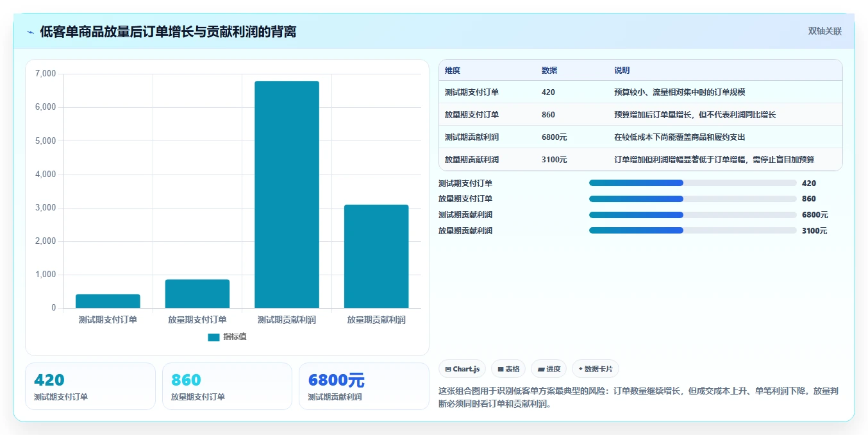Click the 测试期支付订单 progress bar
This screenshot has width=868, height=435.
point(692,183)
